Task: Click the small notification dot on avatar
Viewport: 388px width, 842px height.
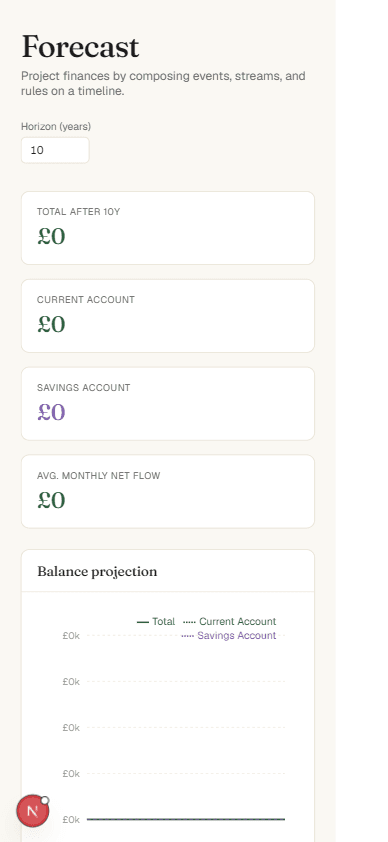Action: click(45, 801)
